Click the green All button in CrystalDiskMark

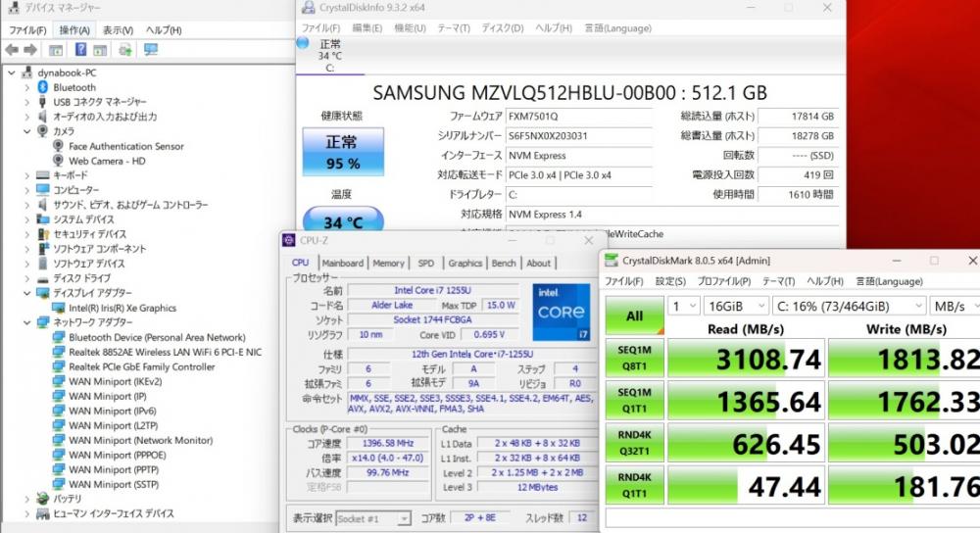634,315
